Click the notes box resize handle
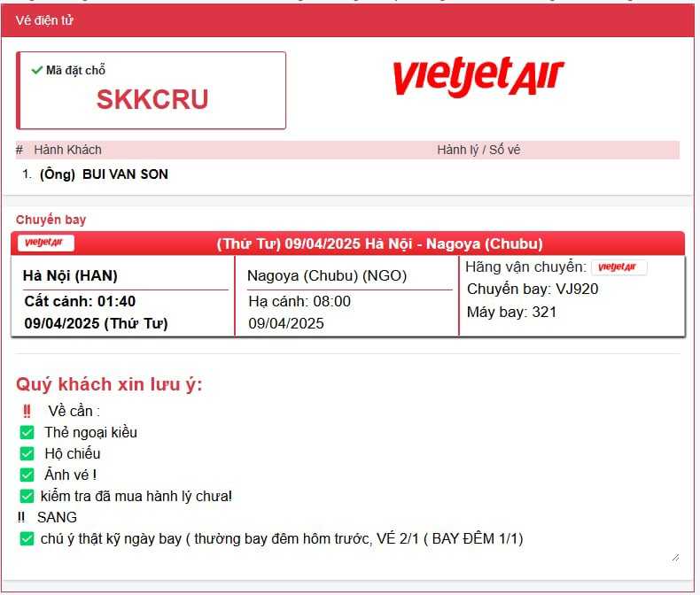700x595 pixels. (x=675, y=557)
